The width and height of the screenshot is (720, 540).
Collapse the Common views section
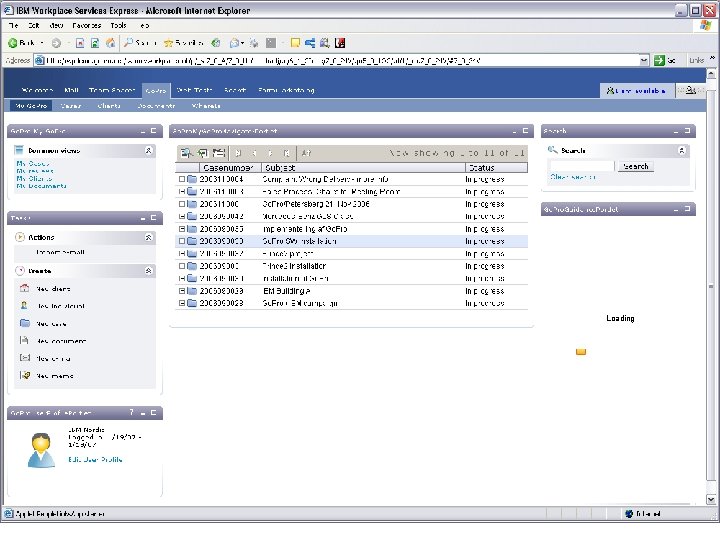(148, 150)
